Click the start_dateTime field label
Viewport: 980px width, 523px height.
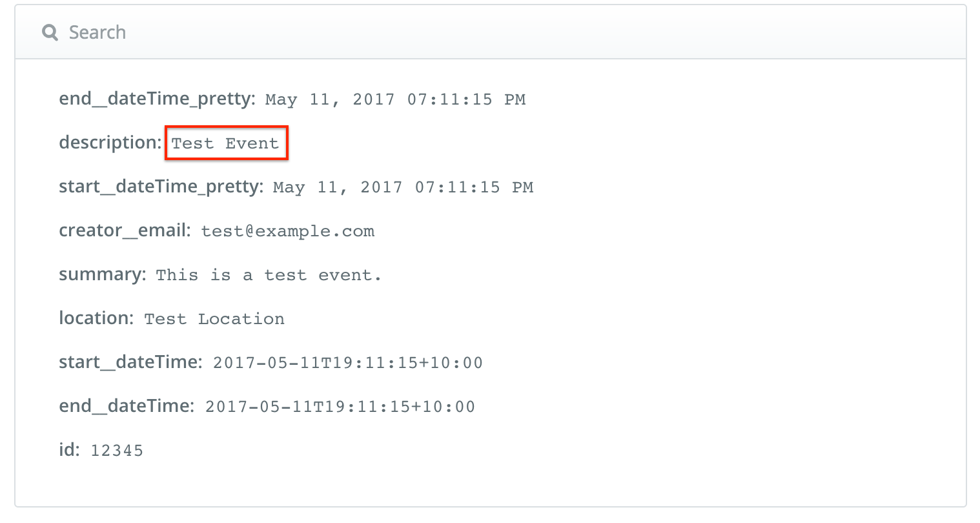(x=131, y=362)
